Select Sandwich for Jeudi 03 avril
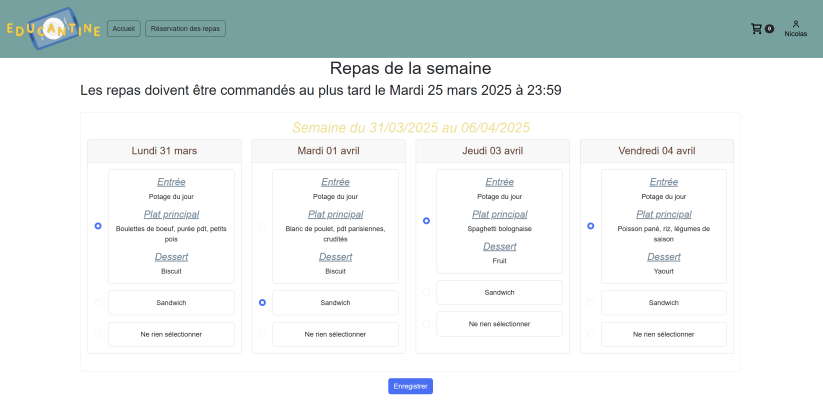Image resolution: width=823 pixels, height=400 pixels. tap(426, 292)
